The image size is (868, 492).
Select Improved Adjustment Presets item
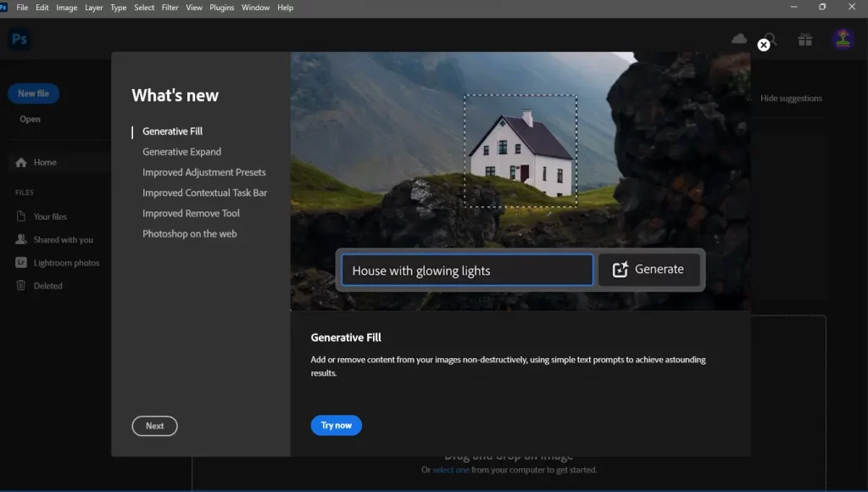(x=203, y=172)
